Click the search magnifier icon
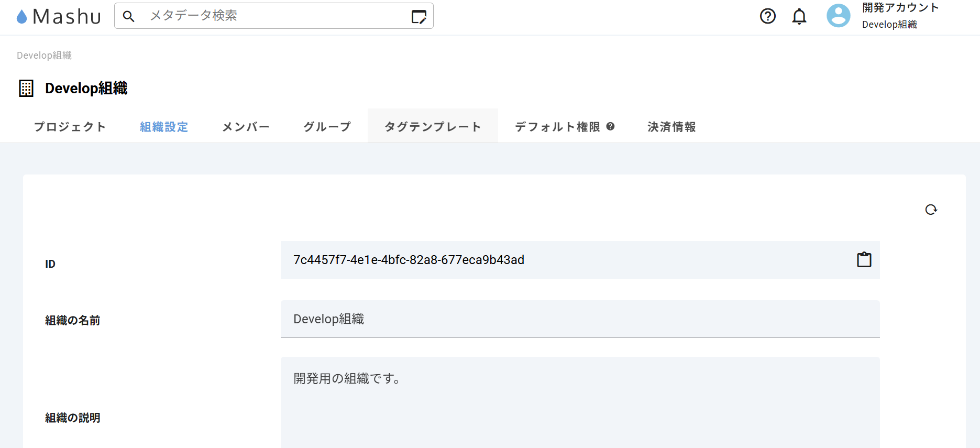The image size is (980, 448). click(x=128, y=16)
